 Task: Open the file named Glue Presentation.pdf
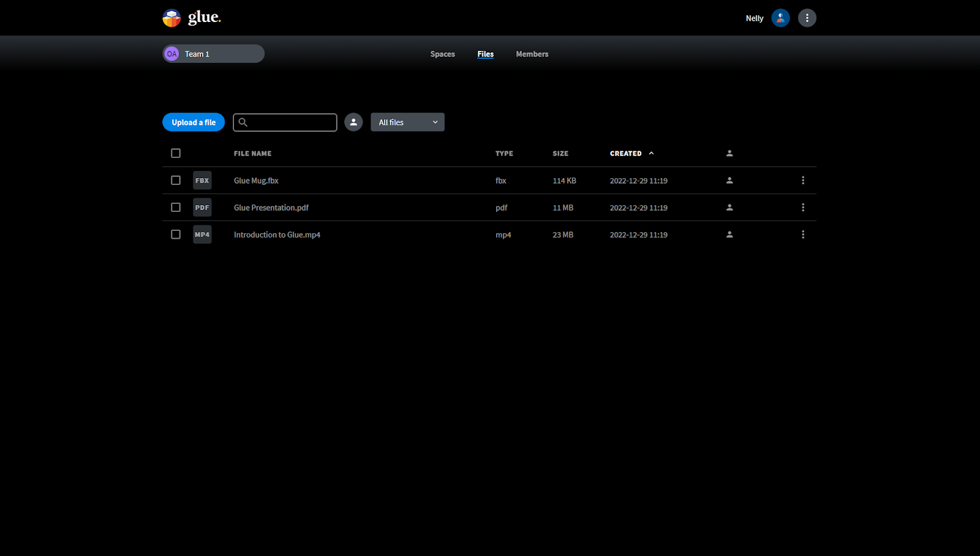[x=271, y=208]
